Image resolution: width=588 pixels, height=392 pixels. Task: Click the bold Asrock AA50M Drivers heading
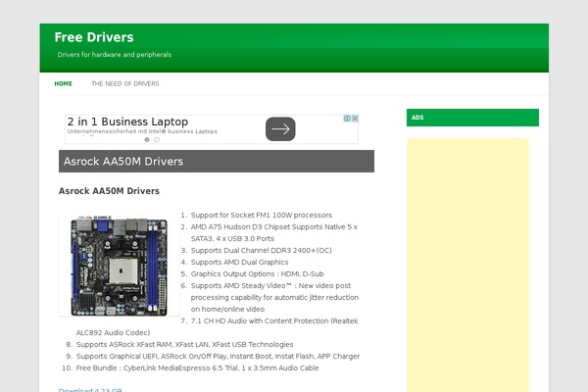[109, 191]
